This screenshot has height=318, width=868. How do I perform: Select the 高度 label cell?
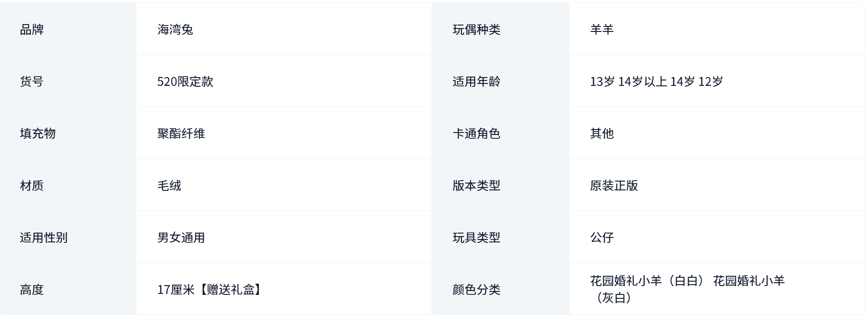point(68,289)
